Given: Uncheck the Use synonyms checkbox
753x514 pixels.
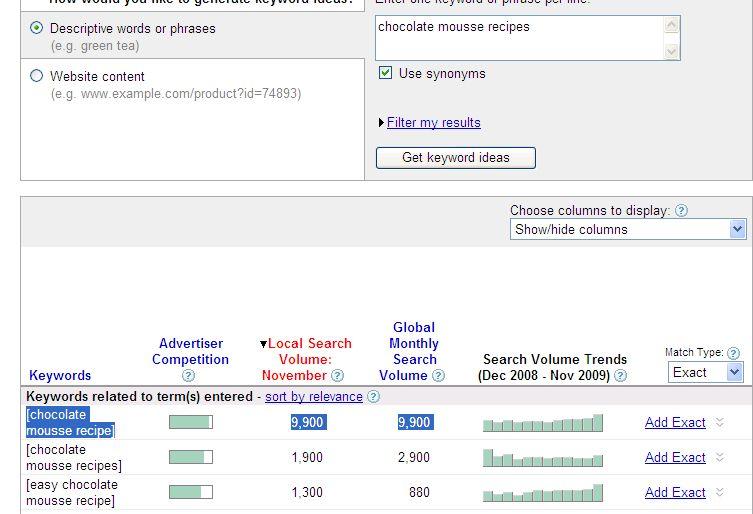Looking at the screenshot, I should click(385, 73).
